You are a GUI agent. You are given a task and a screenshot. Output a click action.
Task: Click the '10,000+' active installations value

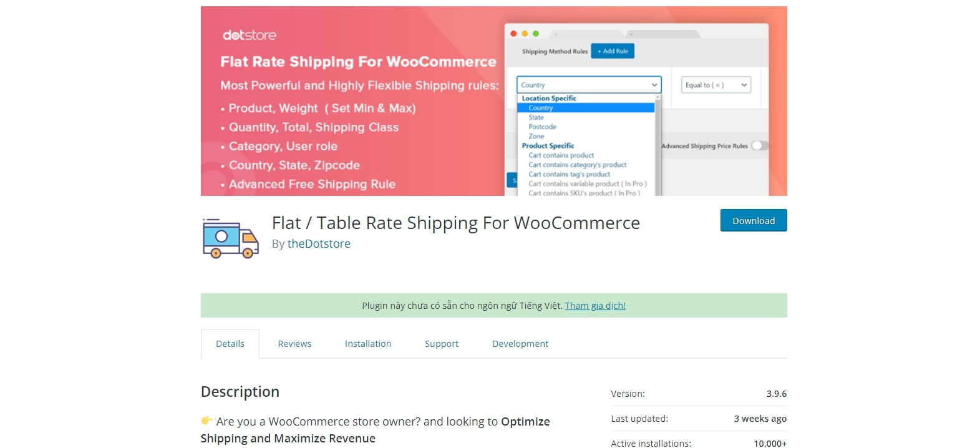[x=770, y=443]
